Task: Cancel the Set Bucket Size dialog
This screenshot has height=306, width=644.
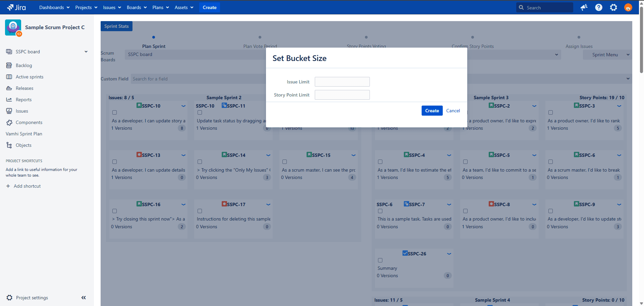Action: coord(453,111)
